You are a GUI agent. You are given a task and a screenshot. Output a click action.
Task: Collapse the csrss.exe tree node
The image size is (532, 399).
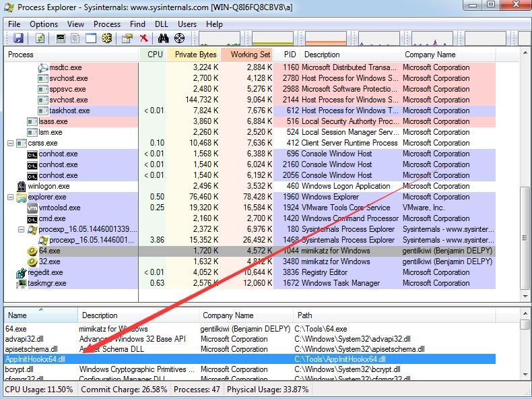point(11,143)
